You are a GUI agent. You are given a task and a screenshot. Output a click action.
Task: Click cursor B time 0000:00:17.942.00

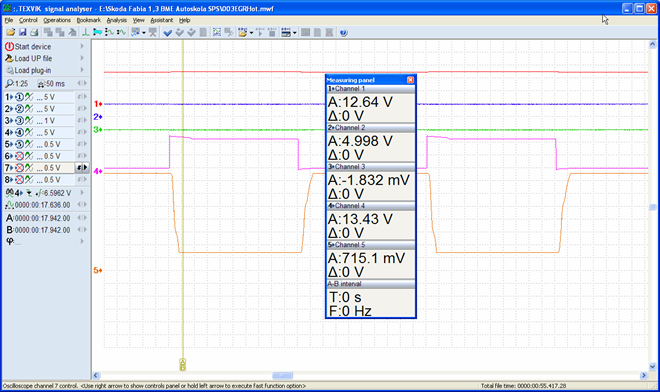pyautogui.click(x=43, y=230)
